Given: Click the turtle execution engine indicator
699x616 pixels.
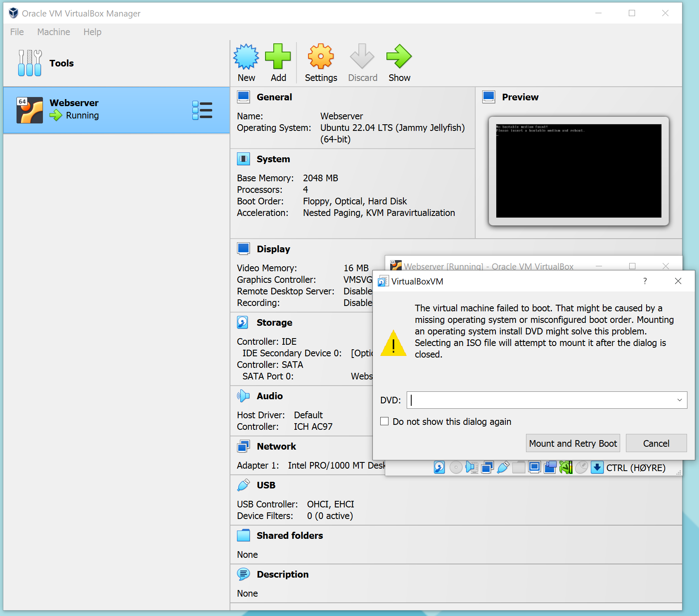Looking at the screenshot, I should click(566, 467).
